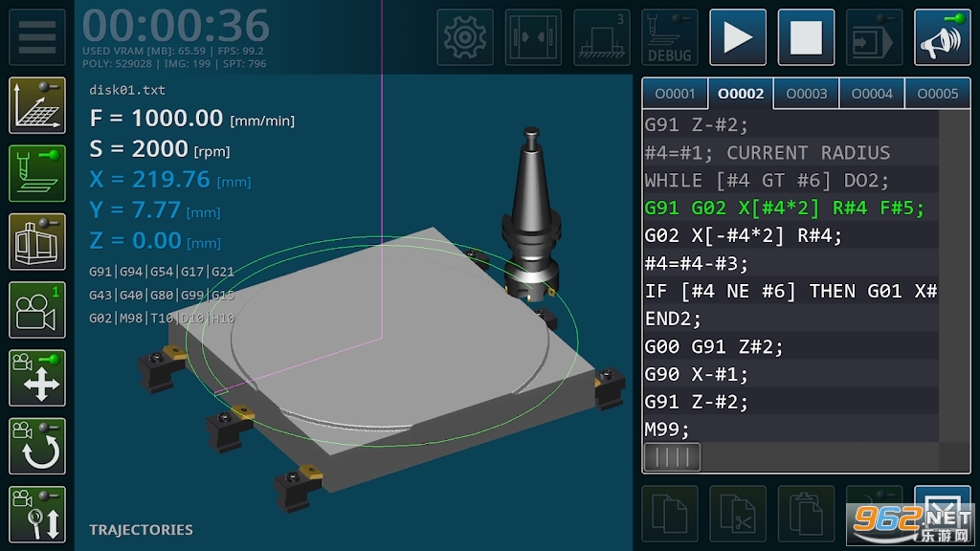Toggle the sound megaphone button
Screen dimensions: 980x551
coord(942,37)
